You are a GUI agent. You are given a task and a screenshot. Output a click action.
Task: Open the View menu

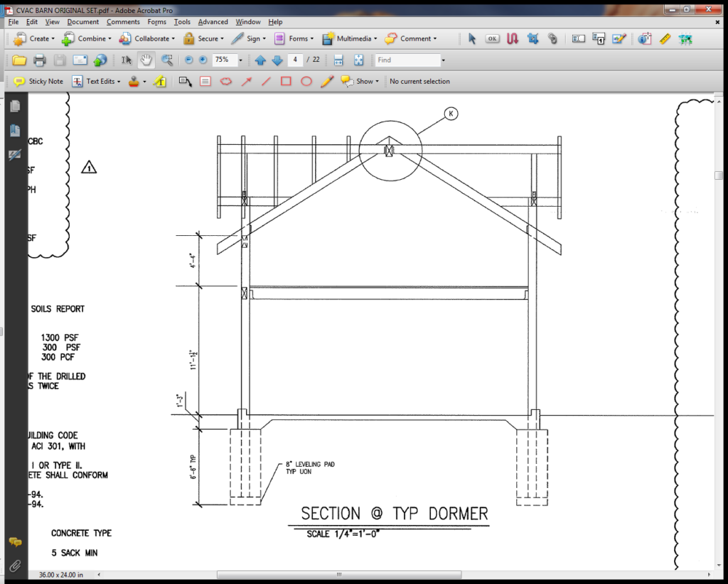(x=52, y=22)
